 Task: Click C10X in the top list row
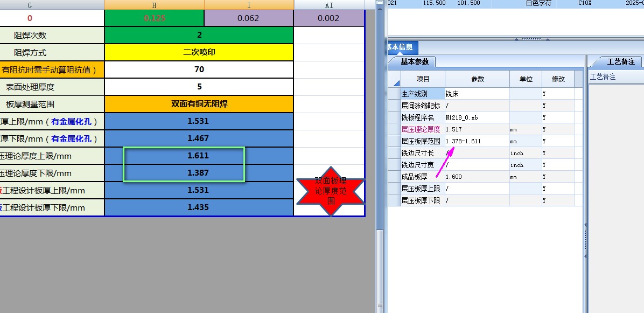(x=585, y=3)
